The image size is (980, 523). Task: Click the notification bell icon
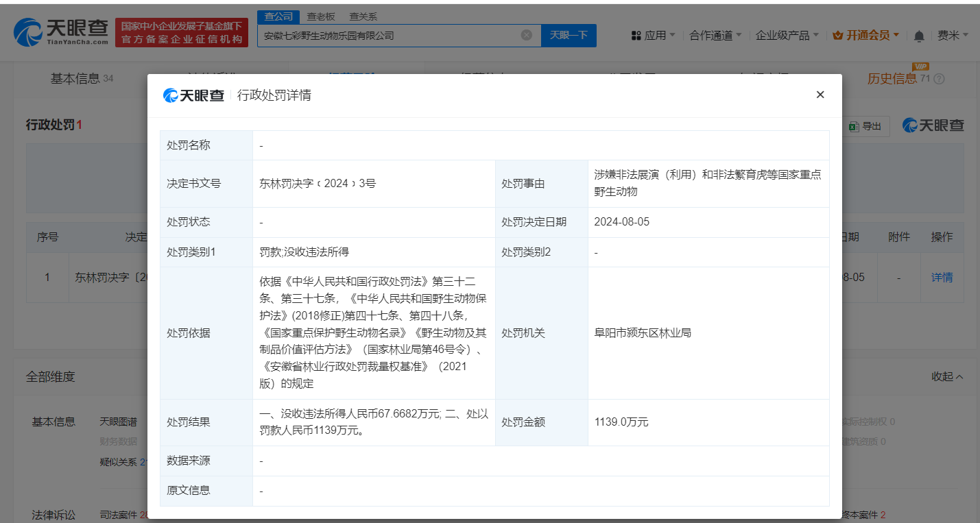(x=918, y=35)
